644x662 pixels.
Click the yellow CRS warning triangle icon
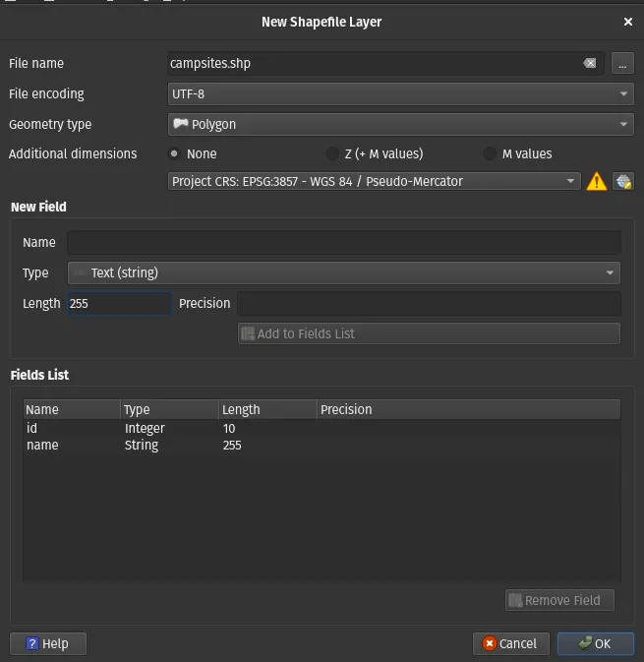point(596,182)
